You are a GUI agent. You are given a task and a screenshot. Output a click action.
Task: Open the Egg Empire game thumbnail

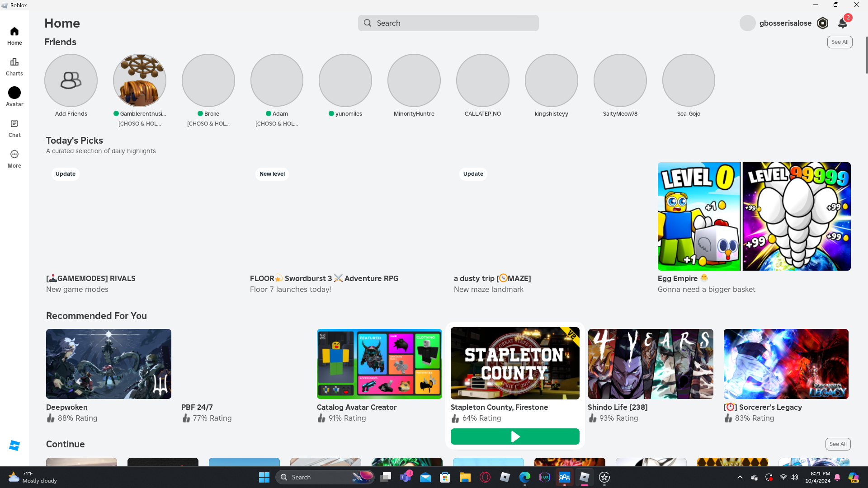point(754,216)
